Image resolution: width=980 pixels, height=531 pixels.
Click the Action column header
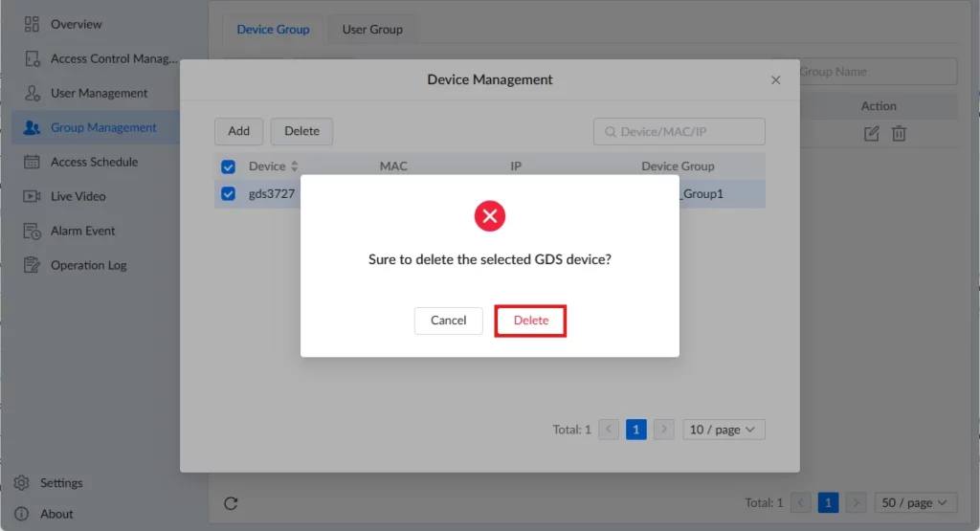[x=879, y=106]
